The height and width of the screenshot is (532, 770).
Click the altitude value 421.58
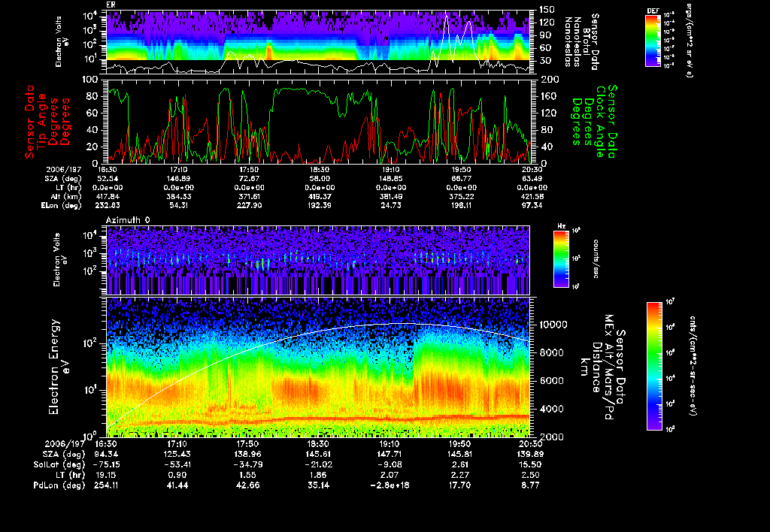click(532, 196)
